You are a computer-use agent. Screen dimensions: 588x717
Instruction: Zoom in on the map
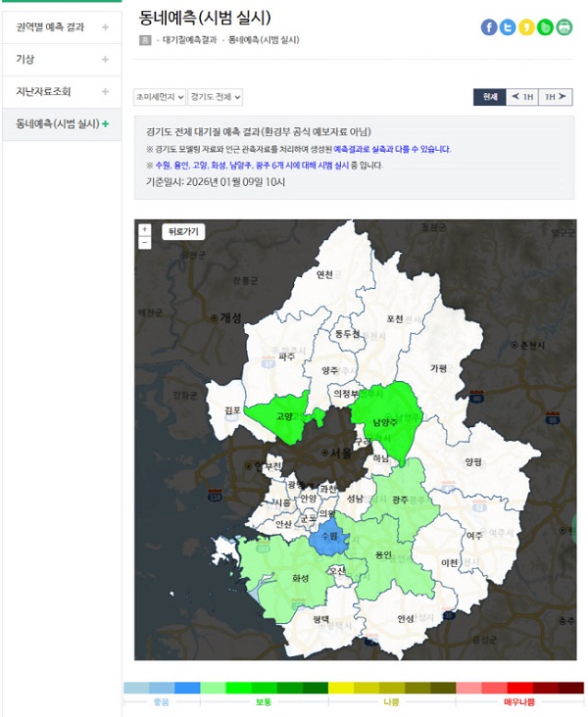145,229
